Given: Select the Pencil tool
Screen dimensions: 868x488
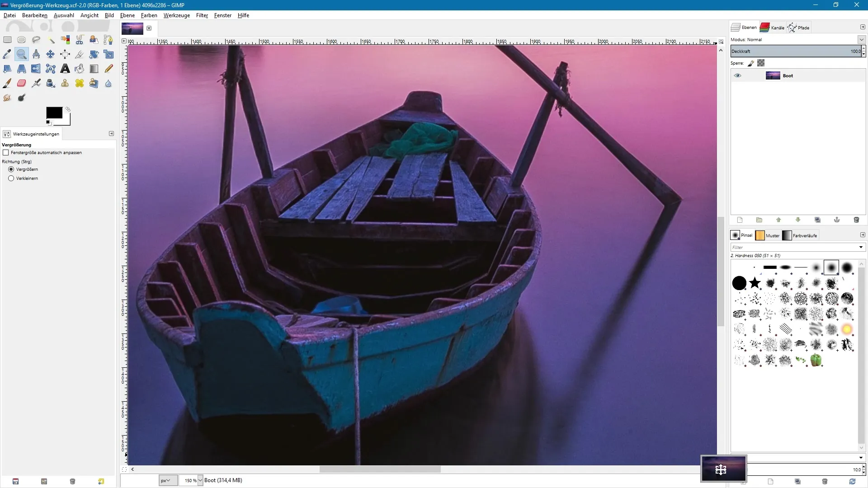Looking at the screenshot, I should pyautogui.click(x=108, y=69).
